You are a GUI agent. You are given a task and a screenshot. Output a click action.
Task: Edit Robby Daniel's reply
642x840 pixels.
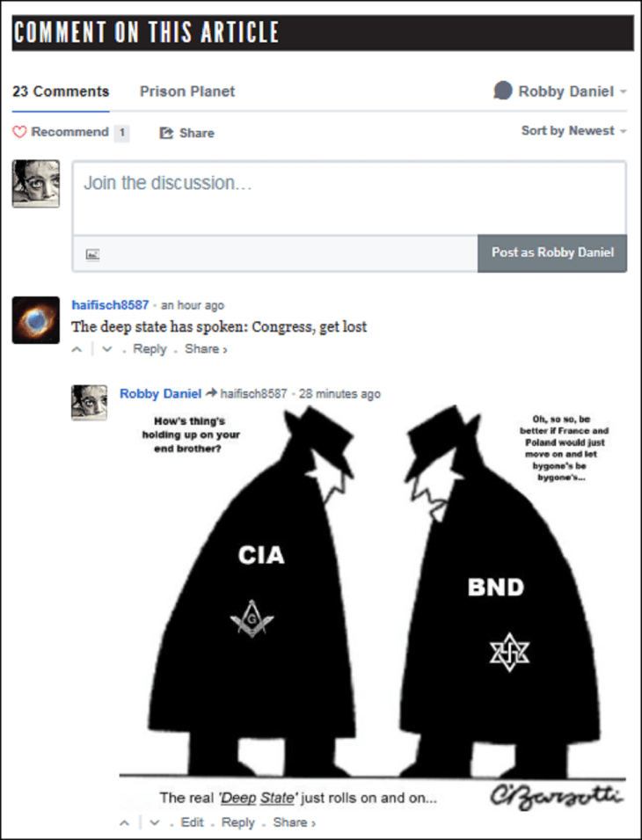coord(193,822)
